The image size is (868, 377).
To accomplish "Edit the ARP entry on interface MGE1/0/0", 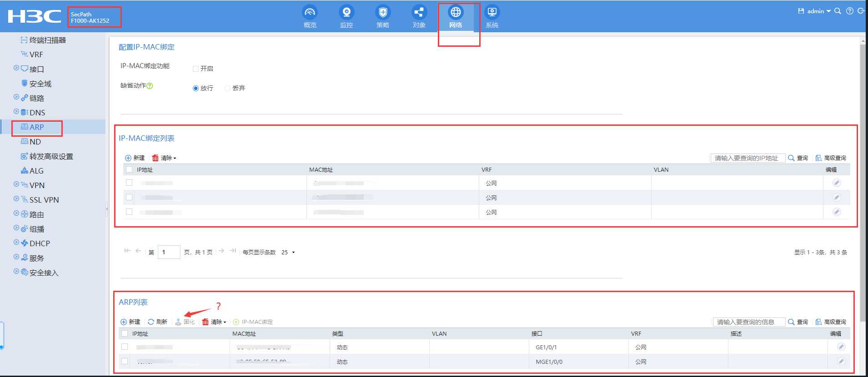I will tap(841, 362).
